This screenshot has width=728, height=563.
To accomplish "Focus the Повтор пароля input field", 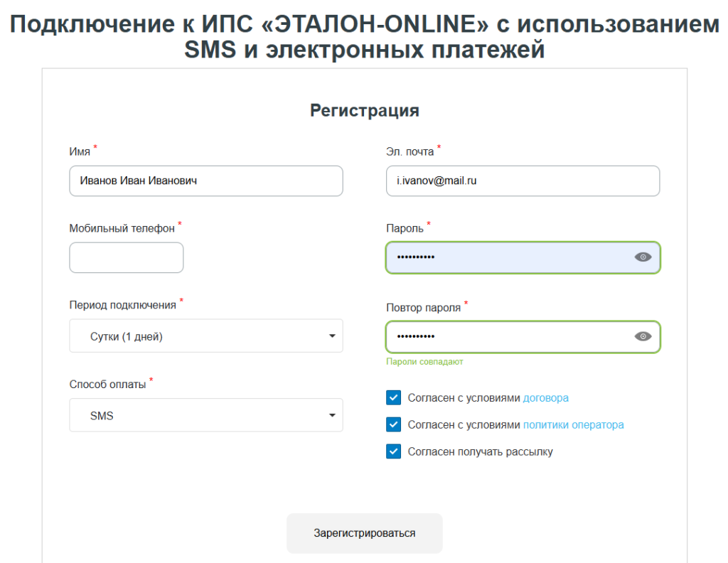I will tap(523, 337).
